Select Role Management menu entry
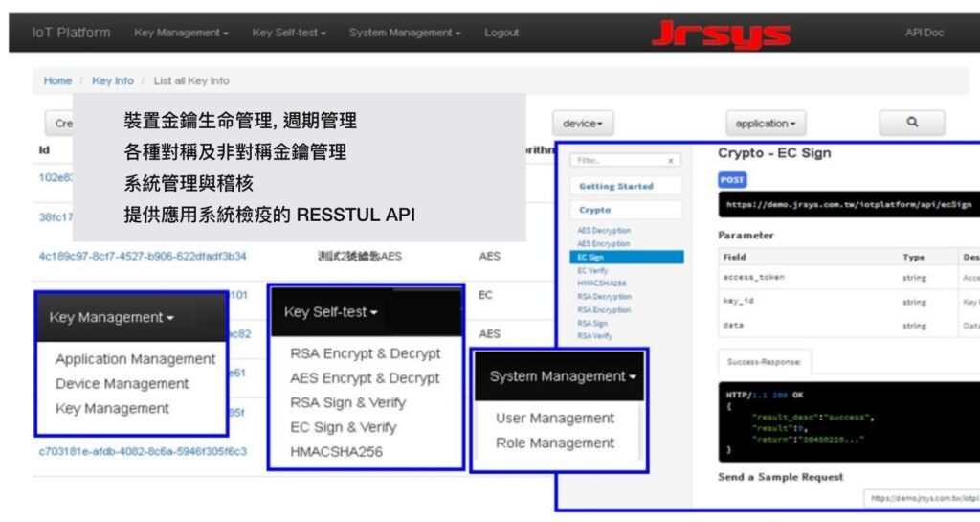 tap(555, 443)
